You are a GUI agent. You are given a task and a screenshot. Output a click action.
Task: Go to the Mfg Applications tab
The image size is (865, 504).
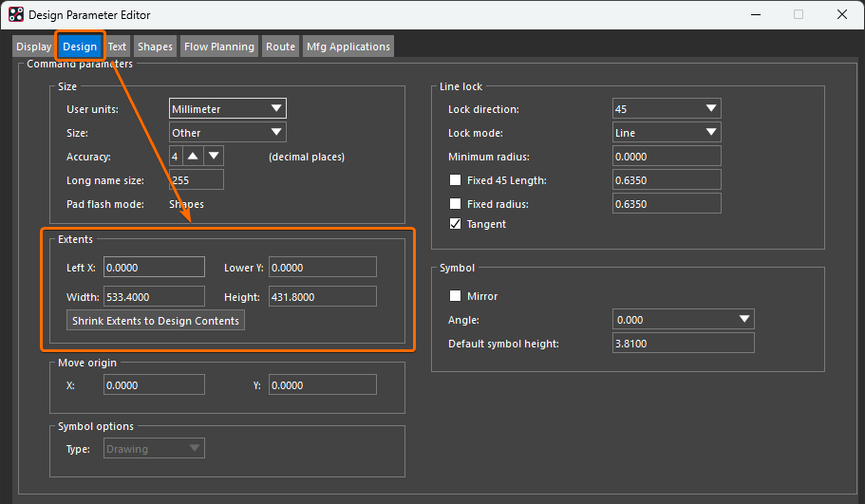348,47
